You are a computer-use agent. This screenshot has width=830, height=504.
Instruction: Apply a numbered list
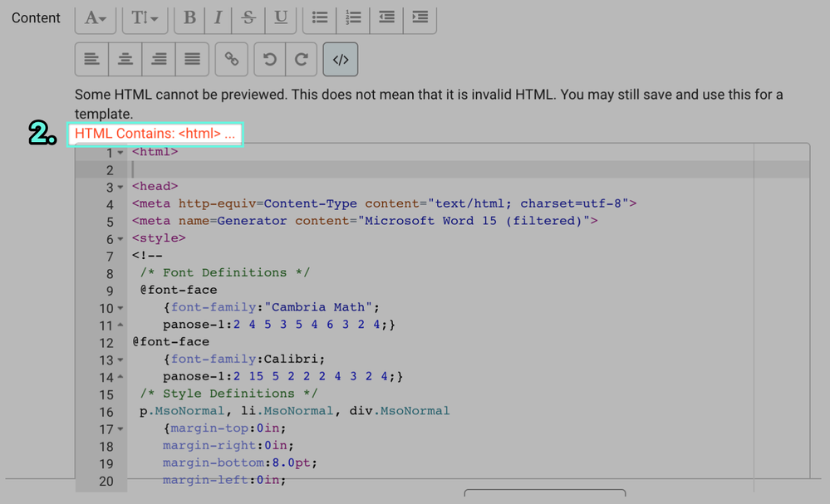coord(352,18)
